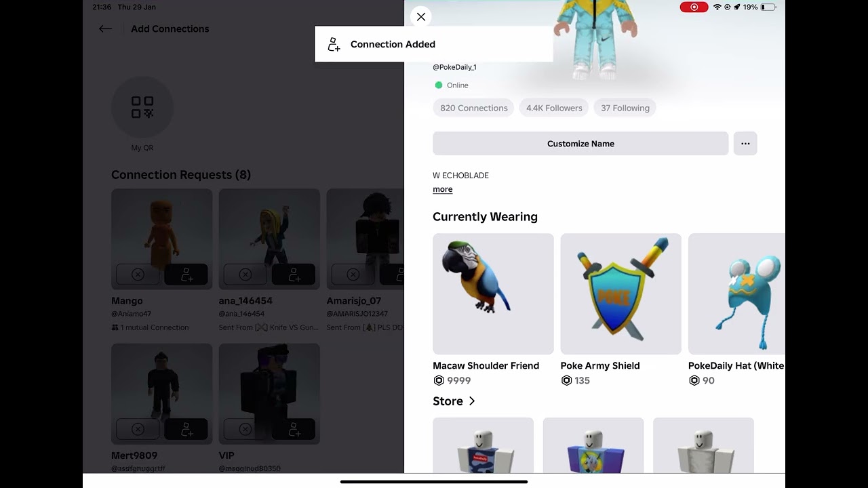View the 820 Connections list
Screen dimensions: 868x488
[x=474, y=108]
